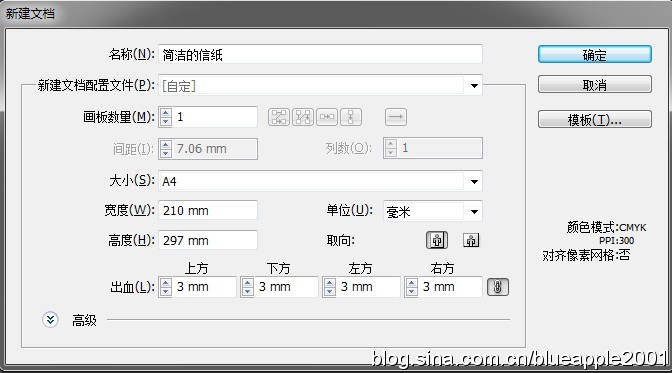Screen dimensions: 672x373
Task: Click the 新建文档 dialog title
Action: pyautogui.click(x=30, y=14)
